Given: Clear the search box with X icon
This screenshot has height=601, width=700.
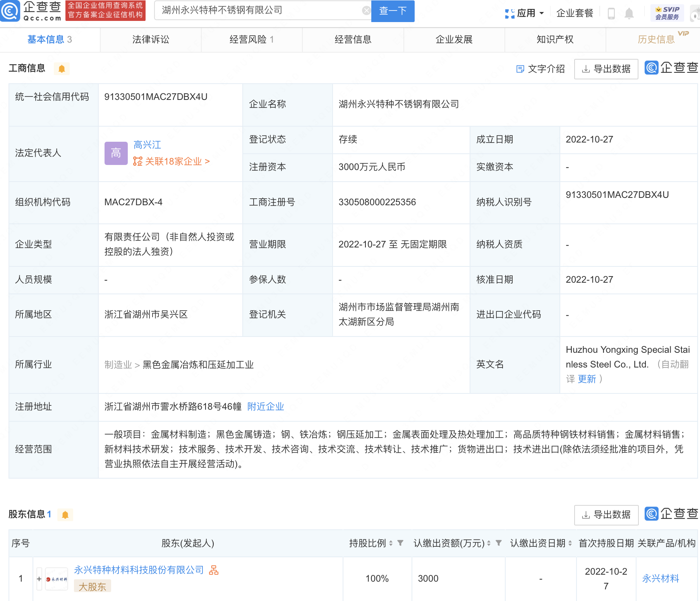Looking at the screenshot, I should click(x=366, y=11).
